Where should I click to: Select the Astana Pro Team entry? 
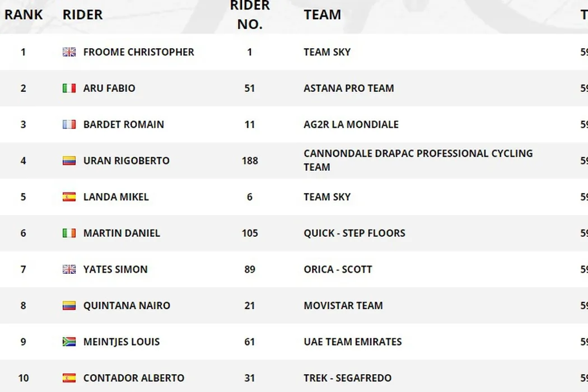click(x=348, y=88)
